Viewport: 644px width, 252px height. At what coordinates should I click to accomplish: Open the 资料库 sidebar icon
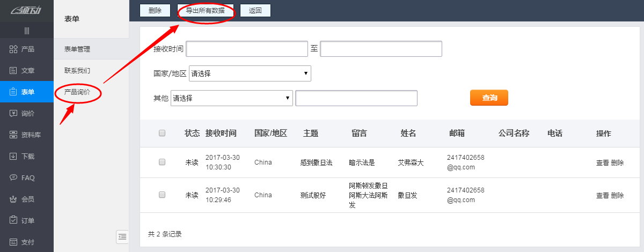click(14, 135)
